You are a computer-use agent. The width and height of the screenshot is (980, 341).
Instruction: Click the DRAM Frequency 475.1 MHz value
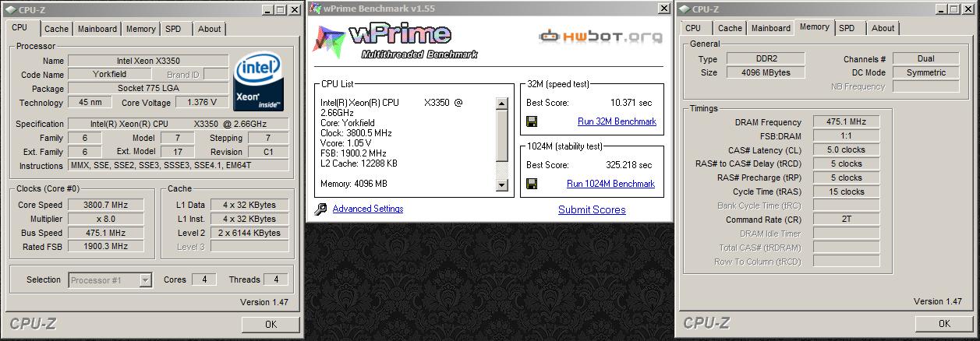[847, 121]
